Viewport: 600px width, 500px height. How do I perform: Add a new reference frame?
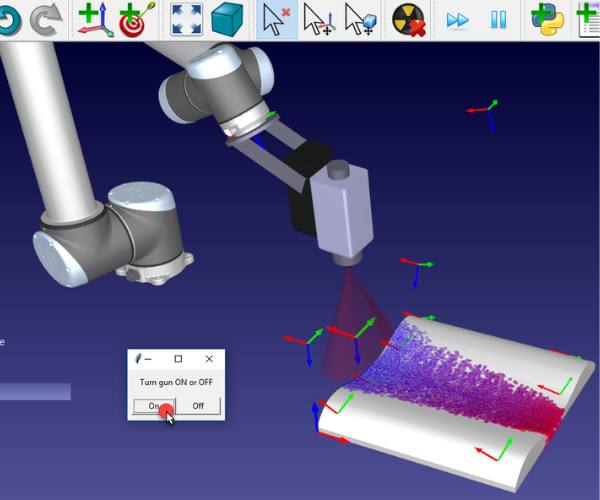click(96, 20)
